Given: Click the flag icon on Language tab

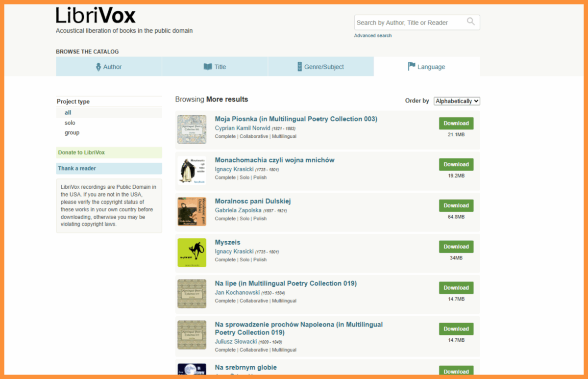Looking at the screenshot, I should (x=412, y=67).
